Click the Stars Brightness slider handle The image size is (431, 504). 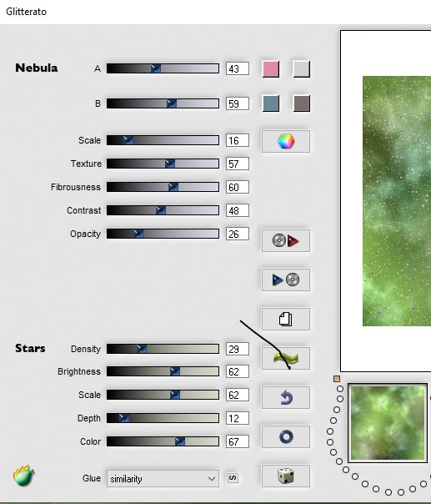175,371
